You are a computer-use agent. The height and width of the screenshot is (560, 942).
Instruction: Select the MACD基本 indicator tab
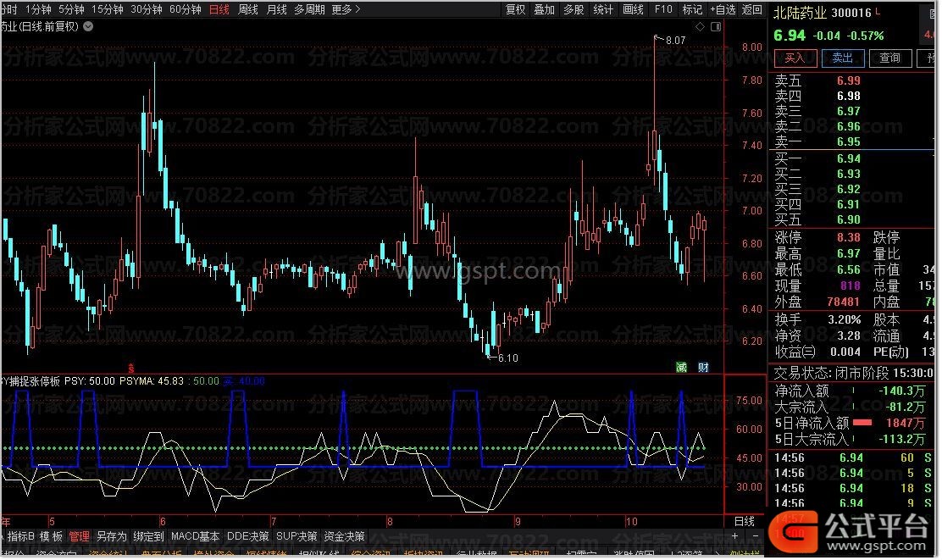point(195,536)
